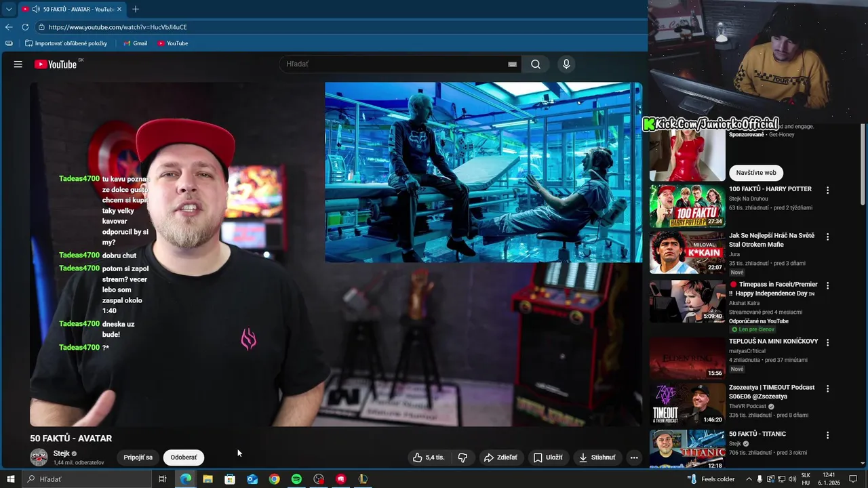The height and width of the screenshot is (488, 868).
Task: Open the favorites icon left of the bookmarks bar
Action: click(9, 43)
